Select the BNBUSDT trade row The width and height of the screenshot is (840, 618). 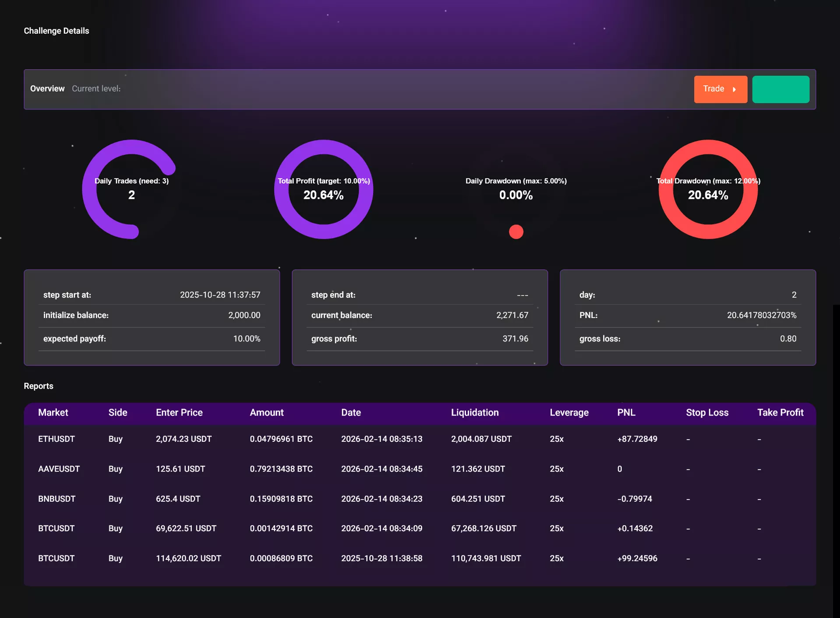pyautogui.click(x=56, y=499)
